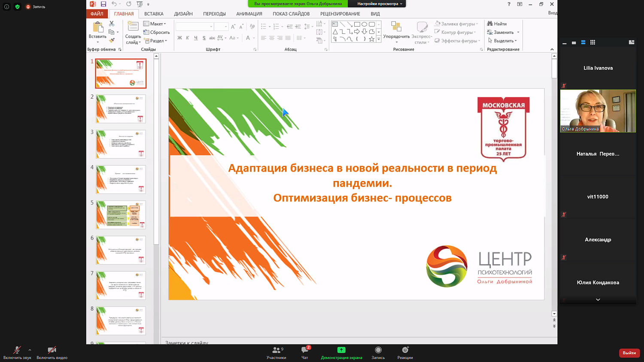
Task: Expand Настройки просмотра view options
Action: point(380,4)
